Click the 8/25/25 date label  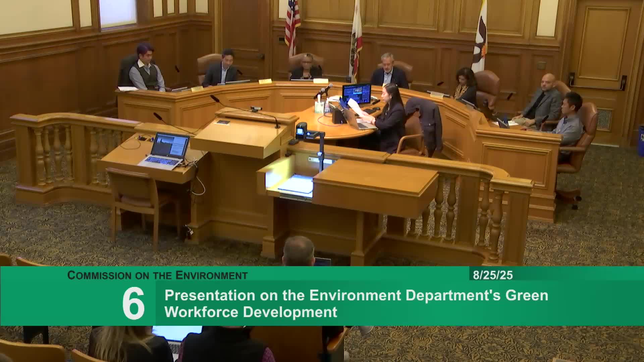493,275
